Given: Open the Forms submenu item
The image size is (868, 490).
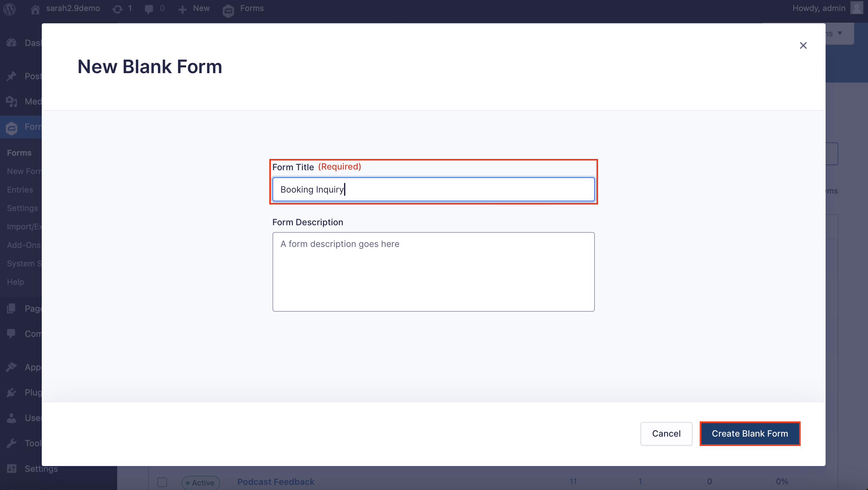Looking at the screenshot, I should tap(19, 153).
